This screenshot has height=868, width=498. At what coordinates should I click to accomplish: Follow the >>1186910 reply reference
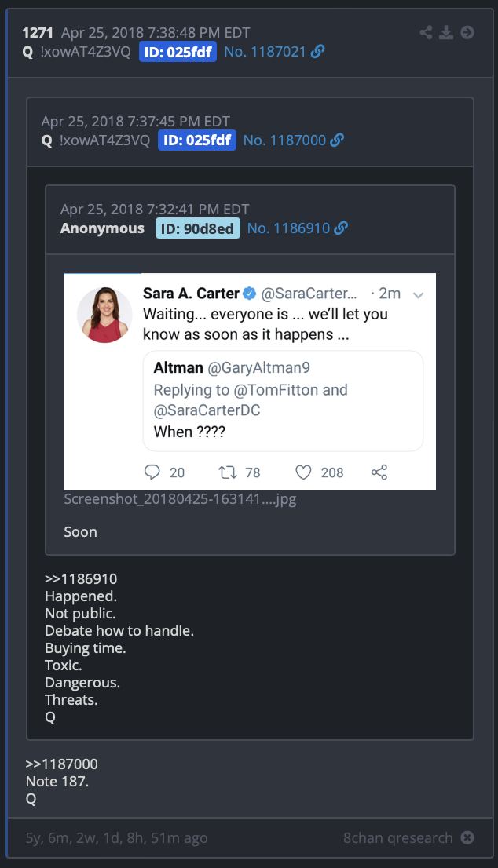pos(81,579)
